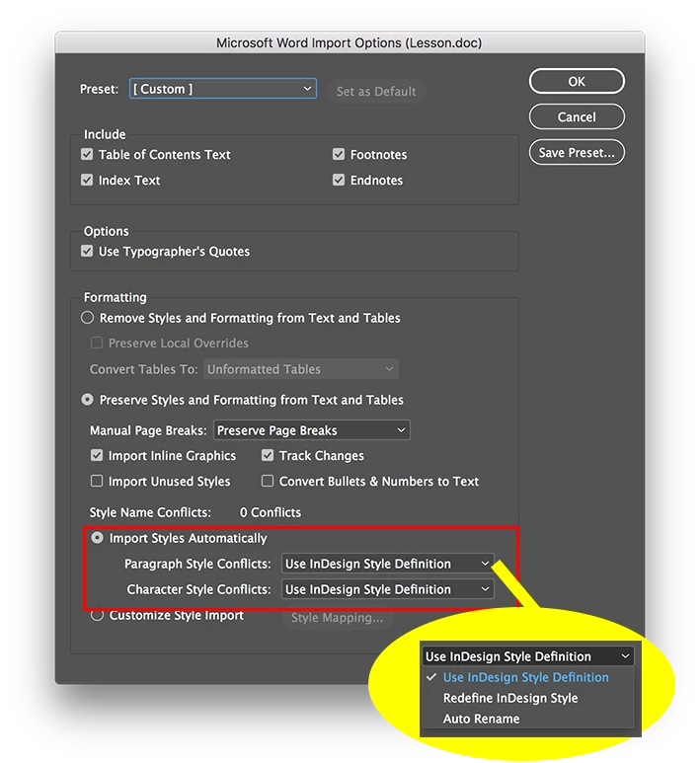Open Paragraph Style Conflicts dropdown
700x763 pixels.
coord(387,564)
